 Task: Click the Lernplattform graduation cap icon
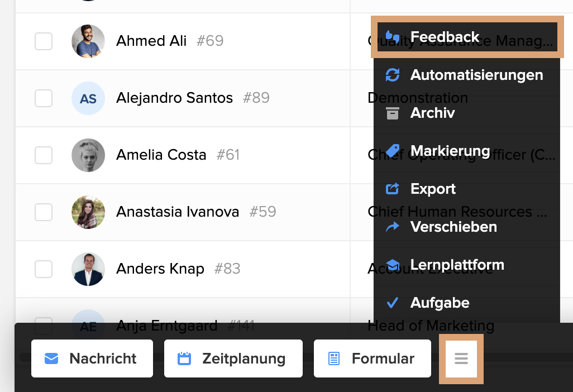(x=393, y=265)
